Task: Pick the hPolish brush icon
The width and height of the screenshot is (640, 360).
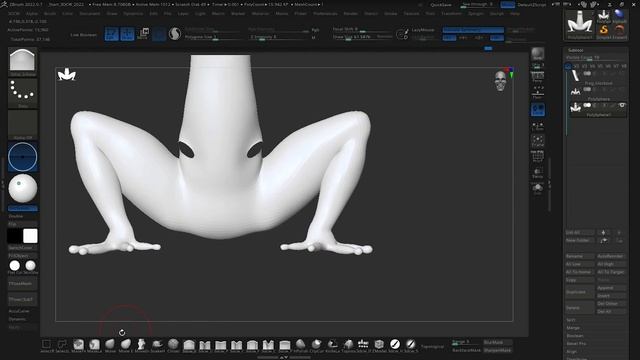Action: tap(300, 344)
